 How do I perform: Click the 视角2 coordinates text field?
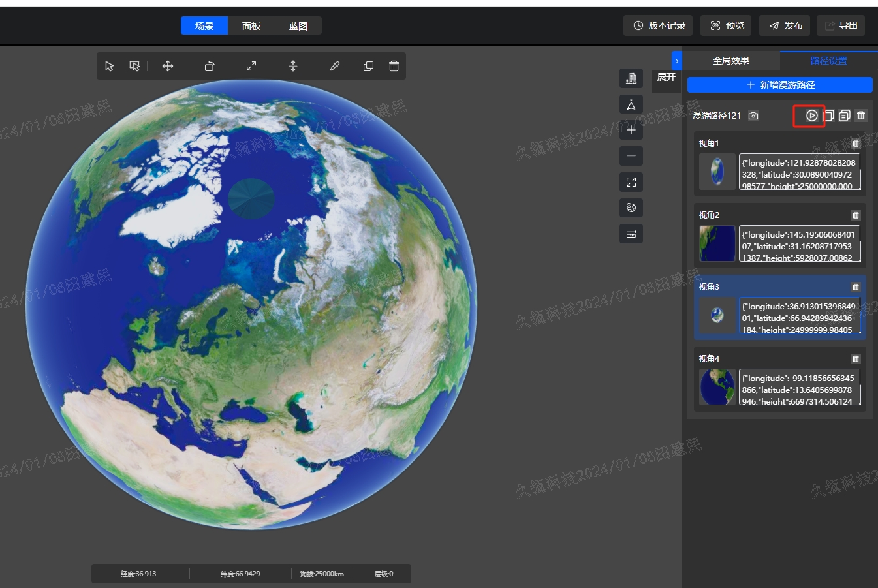tap(800, 243)
